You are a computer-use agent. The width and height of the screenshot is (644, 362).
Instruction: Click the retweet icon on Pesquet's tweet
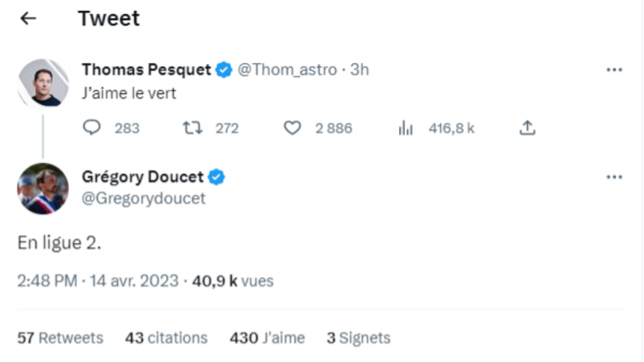pos(191,128)
